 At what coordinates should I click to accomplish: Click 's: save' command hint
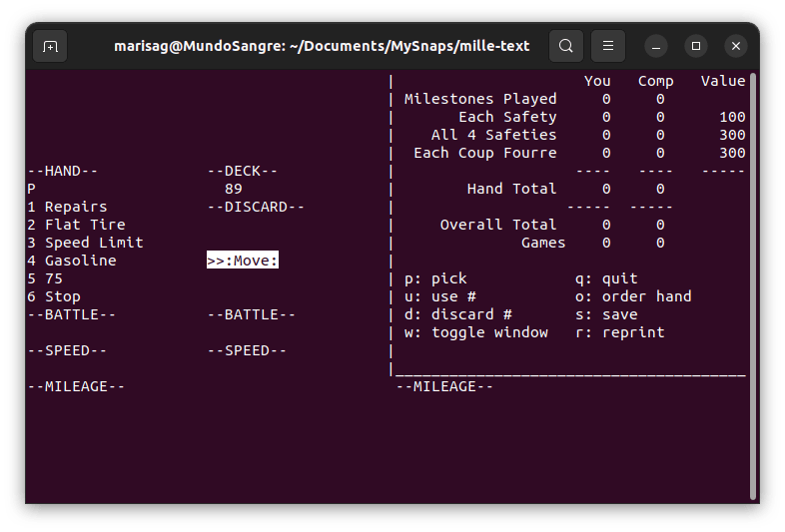coord(606,314)
